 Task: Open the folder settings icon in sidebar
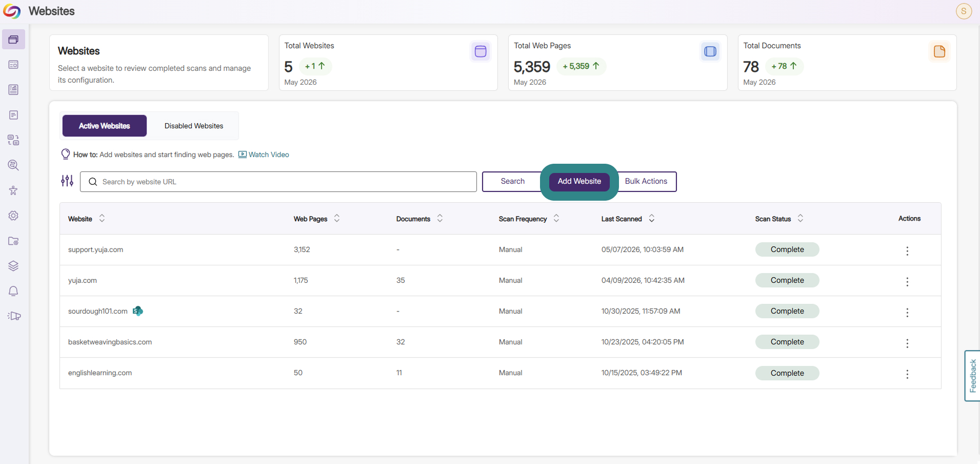[13, 241]
